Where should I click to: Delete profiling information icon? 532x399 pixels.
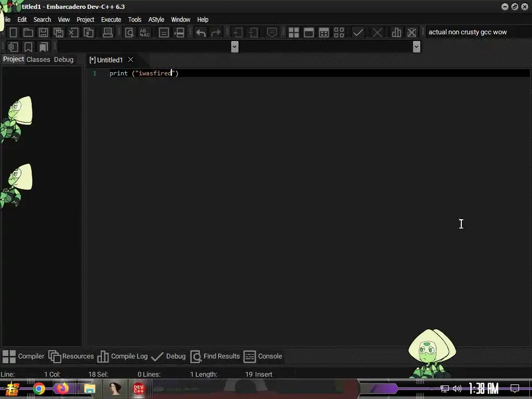click(x=411, y=33)
